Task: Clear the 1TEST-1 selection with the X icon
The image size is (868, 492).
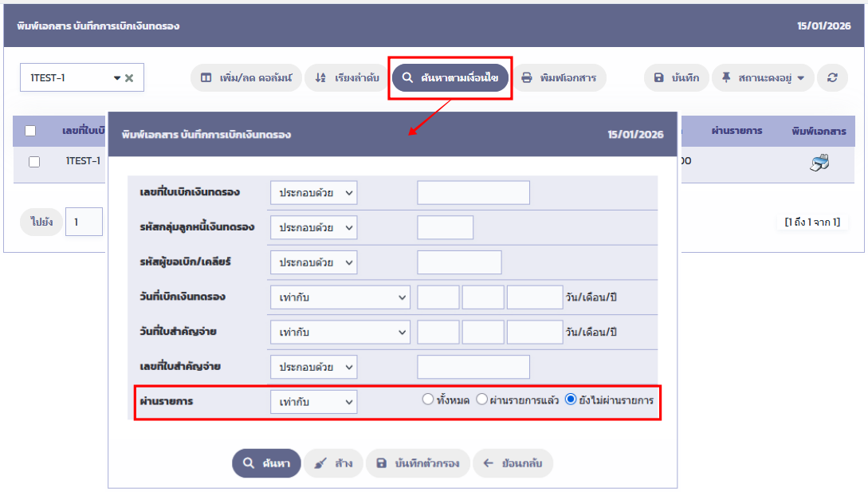Action: (129, 78)
